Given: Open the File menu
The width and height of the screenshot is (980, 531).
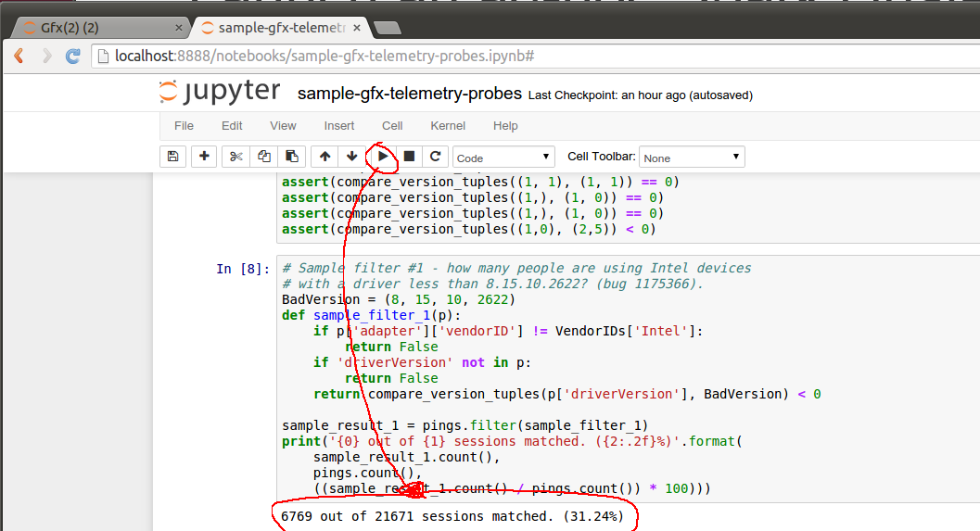Looking at the screenshot, I should pos(184,125).
